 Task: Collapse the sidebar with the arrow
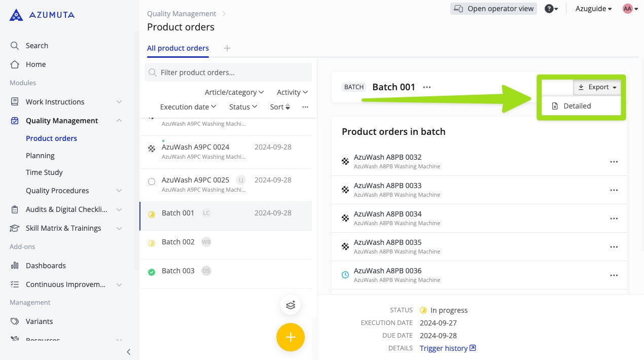coord(128,351)
